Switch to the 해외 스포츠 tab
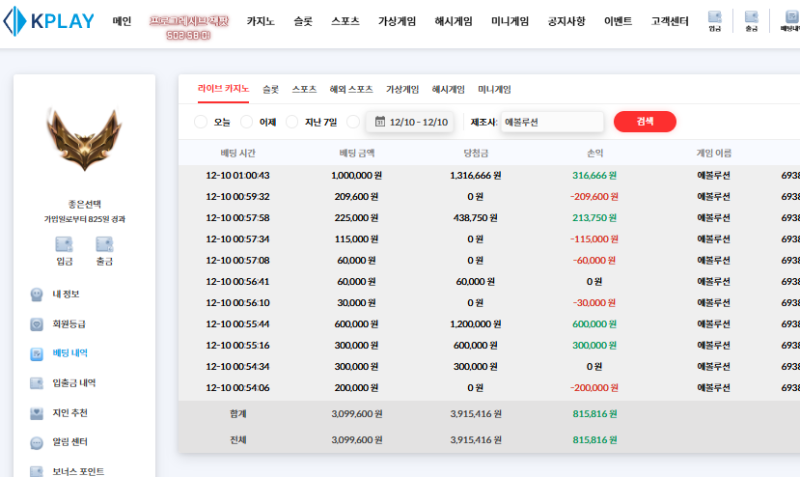800x477 pixels. [351, 89]
